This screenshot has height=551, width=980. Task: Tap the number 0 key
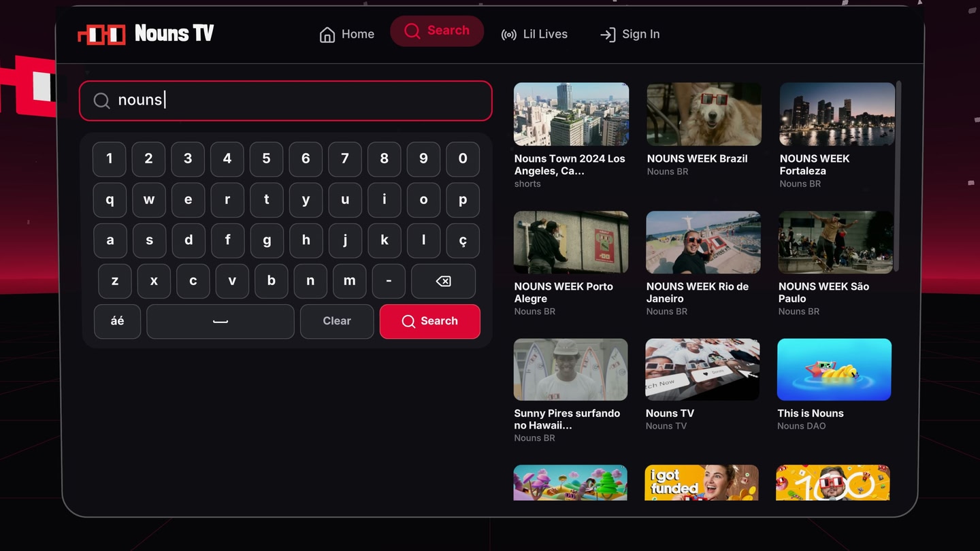click(463, 159)
